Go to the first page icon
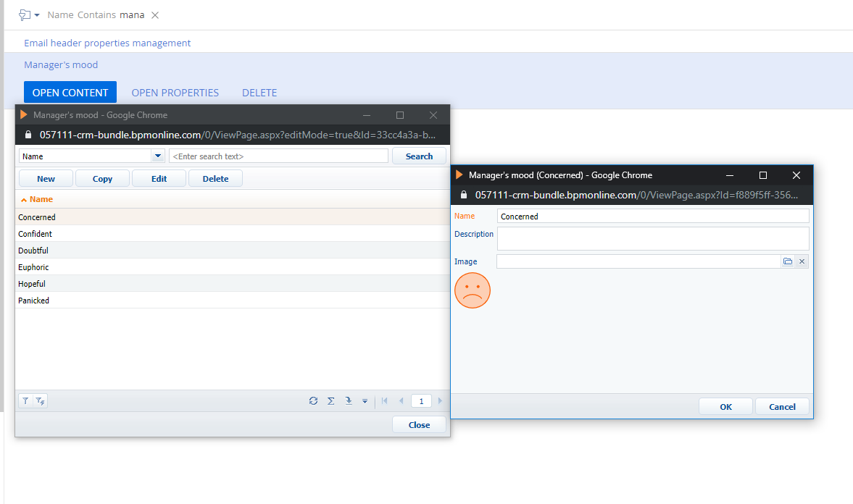Screen dimensions: 853x504 click(385, 400)
